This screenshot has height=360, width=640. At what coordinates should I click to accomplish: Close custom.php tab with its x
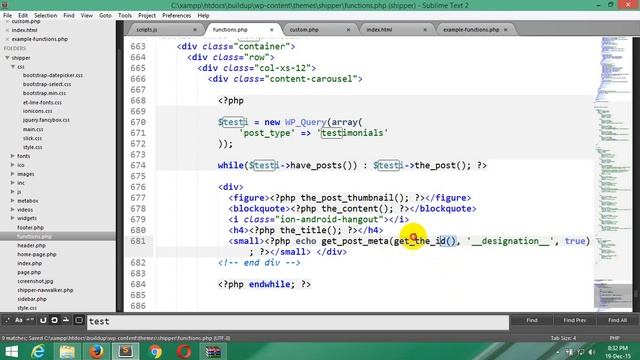coord(348,30)
